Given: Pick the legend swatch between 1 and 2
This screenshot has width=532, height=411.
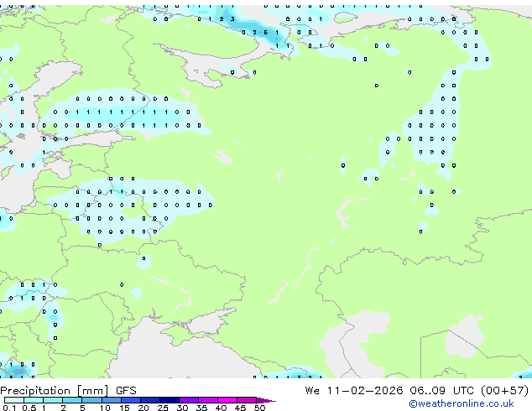Looking at the screenshot, I should tap(53, 400).
